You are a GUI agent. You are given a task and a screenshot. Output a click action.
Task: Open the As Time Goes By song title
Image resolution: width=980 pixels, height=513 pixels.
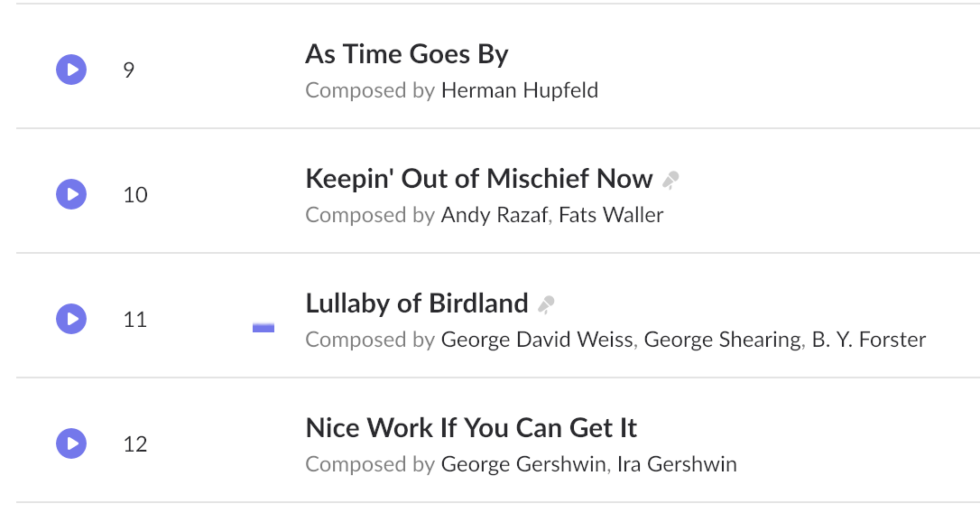pyautogui.click(x=407, y=54)
